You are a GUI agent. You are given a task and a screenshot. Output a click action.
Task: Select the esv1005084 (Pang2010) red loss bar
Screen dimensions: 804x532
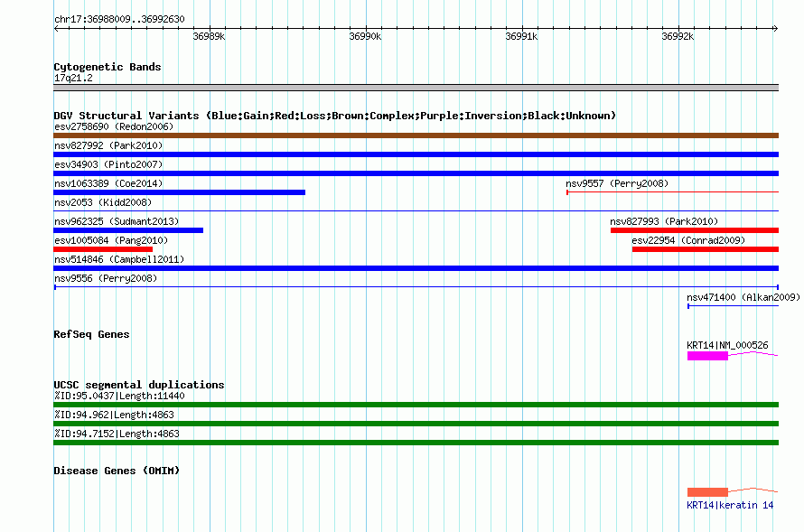click(103, 249)
